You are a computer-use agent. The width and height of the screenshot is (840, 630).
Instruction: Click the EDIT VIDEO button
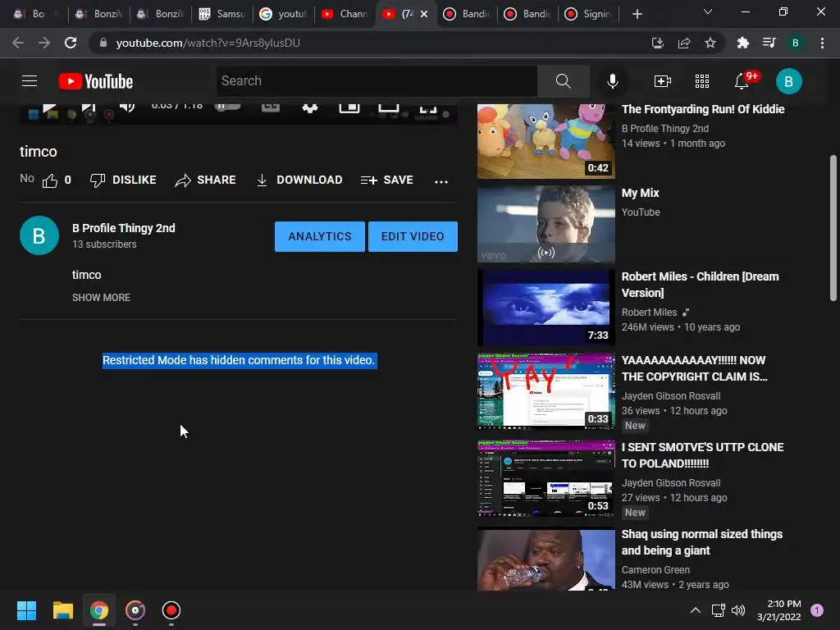(413, 236)
